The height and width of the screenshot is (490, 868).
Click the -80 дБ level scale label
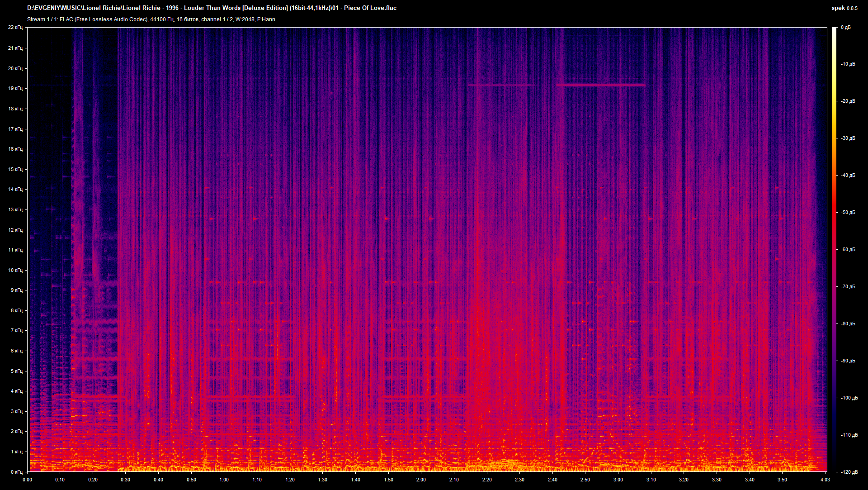point(848,324)
